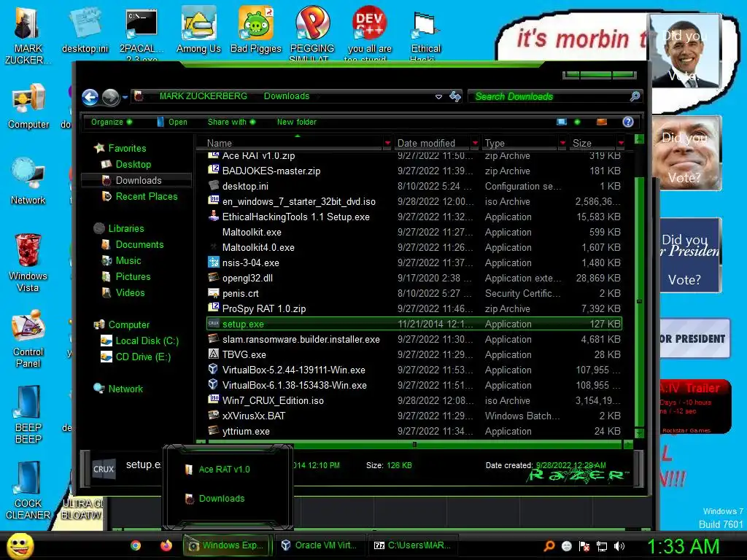Change view using the views toolbar icon
The height and width of the screenshot is (560, 747).
[562, 122]
